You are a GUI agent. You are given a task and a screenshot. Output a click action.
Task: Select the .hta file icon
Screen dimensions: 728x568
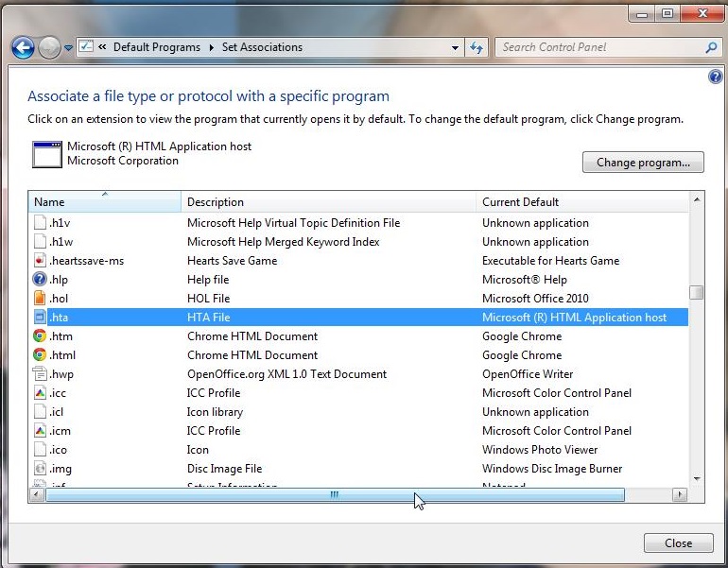point(40,317)
